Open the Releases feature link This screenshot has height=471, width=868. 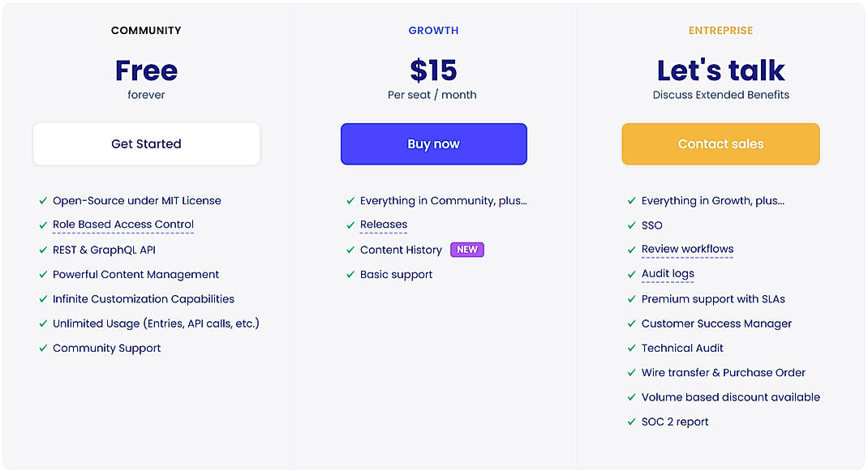tap(384, 225)
